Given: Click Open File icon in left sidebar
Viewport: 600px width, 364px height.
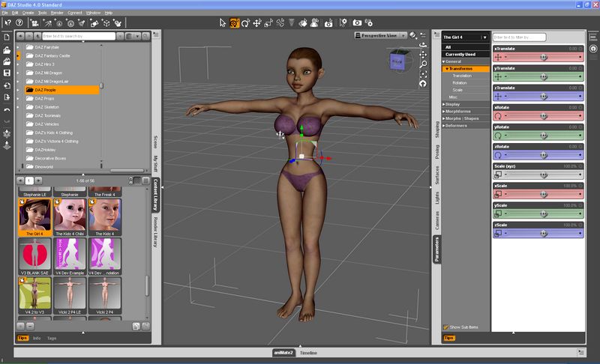Looking at the screenshot, I should click(7, 49).
